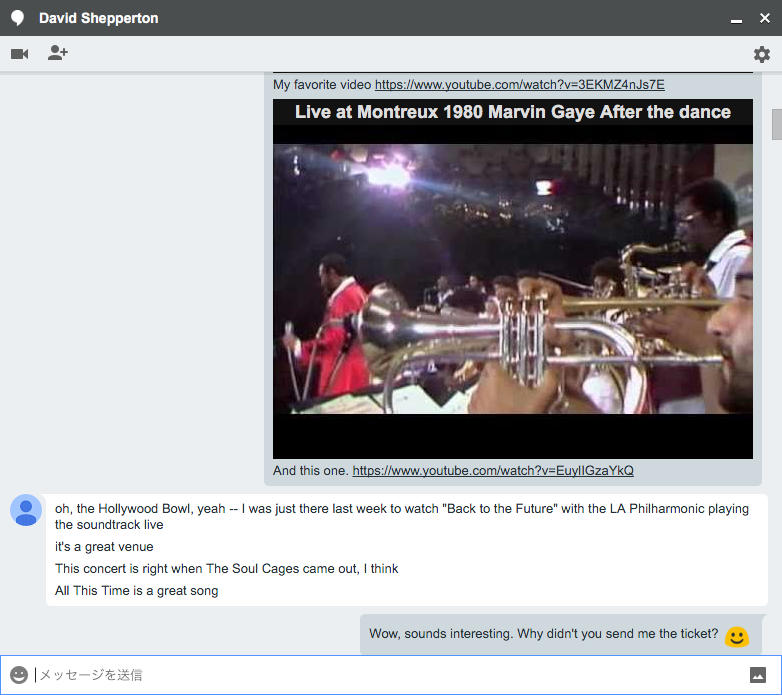Click 'All This Time is a great song'

[x=137, y=591]
